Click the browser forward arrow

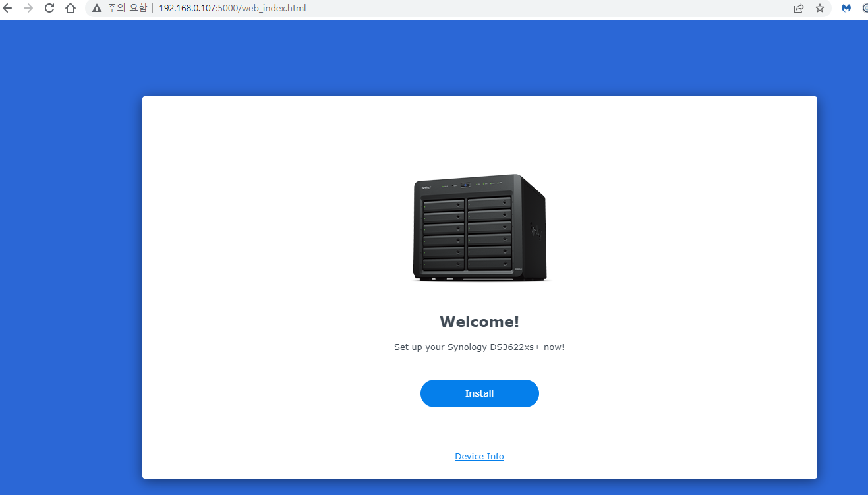[28, 9]
